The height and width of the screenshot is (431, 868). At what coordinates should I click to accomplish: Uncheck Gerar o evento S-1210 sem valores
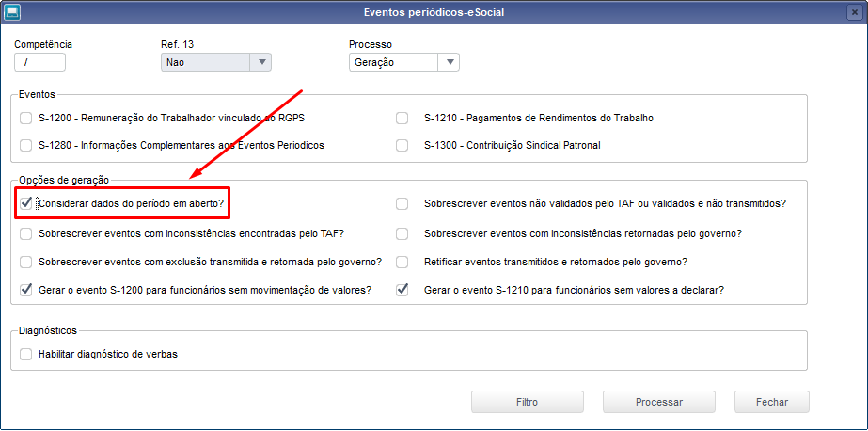coord(402,290)
